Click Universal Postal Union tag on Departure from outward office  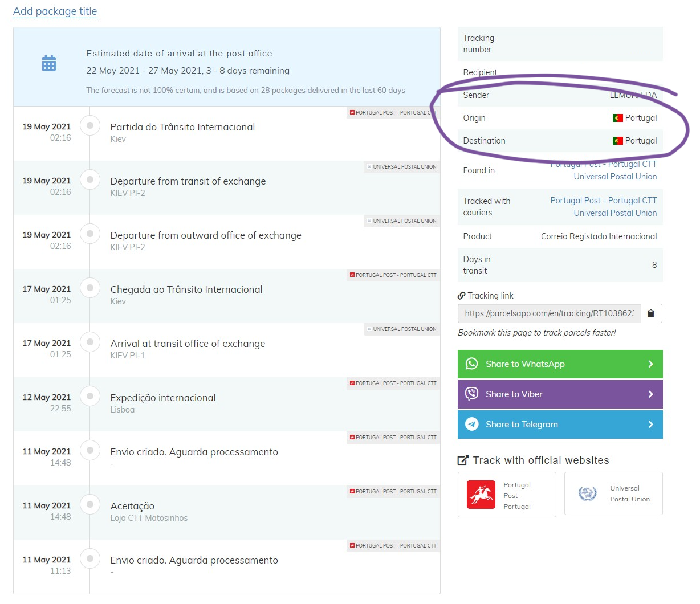(402, 221)
